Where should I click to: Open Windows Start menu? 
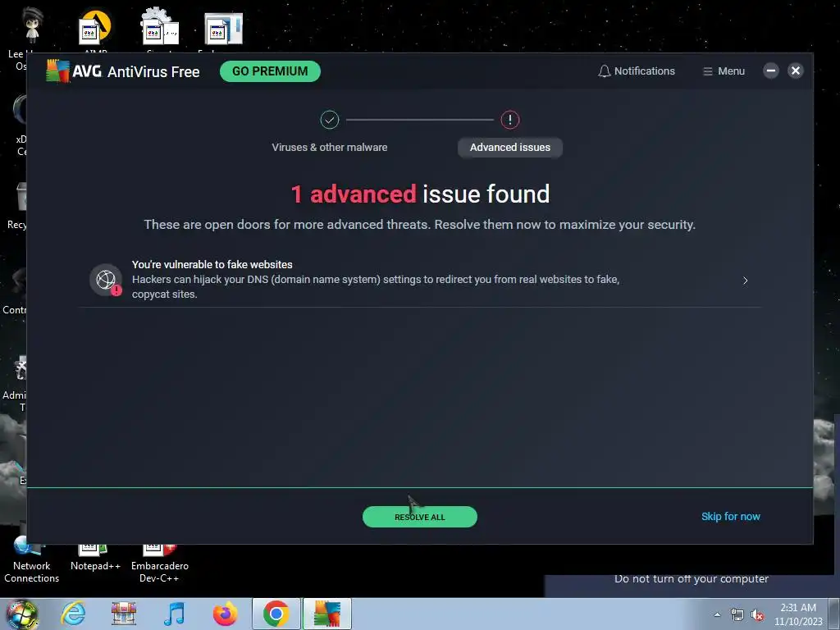[x=22, y=614]
